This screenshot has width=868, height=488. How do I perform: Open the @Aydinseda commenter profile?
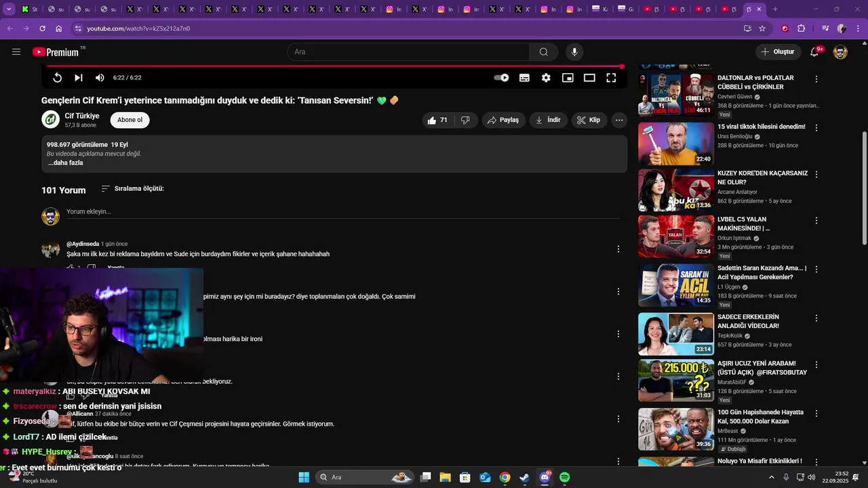pyautogui.click(x=83, y=243)
